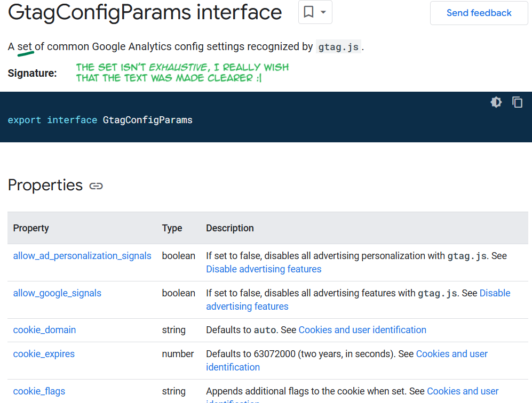Follow the cookie_domain property link
The image size is (532, 403).
[44, 330]
